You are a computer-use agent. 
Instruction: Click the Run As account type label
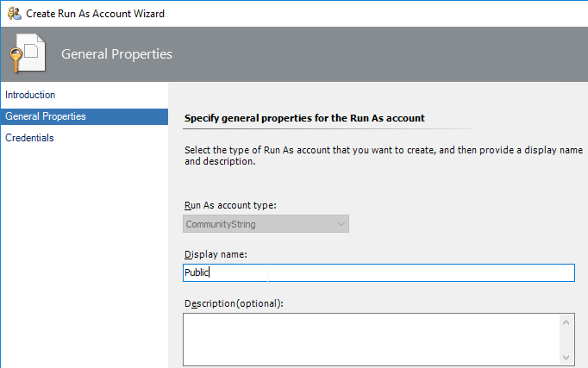[x=230, y=205]
